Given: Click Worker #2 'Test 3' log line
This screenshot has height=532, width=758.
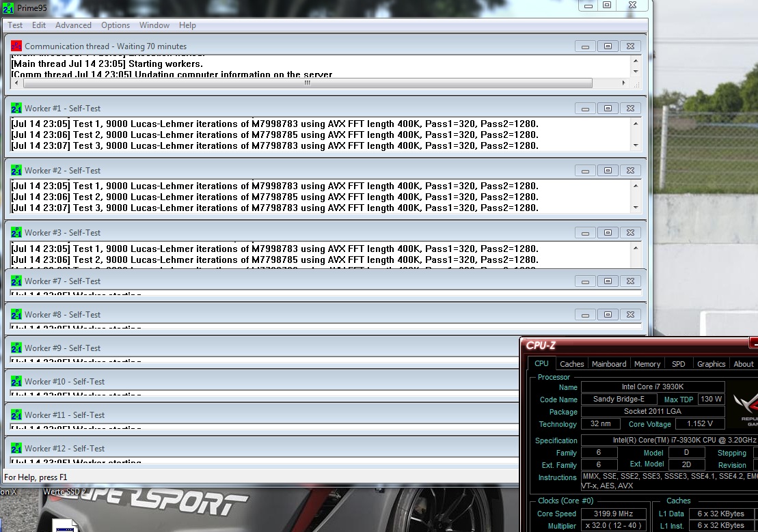Looking at the screenshot, I should pos(275,208).
